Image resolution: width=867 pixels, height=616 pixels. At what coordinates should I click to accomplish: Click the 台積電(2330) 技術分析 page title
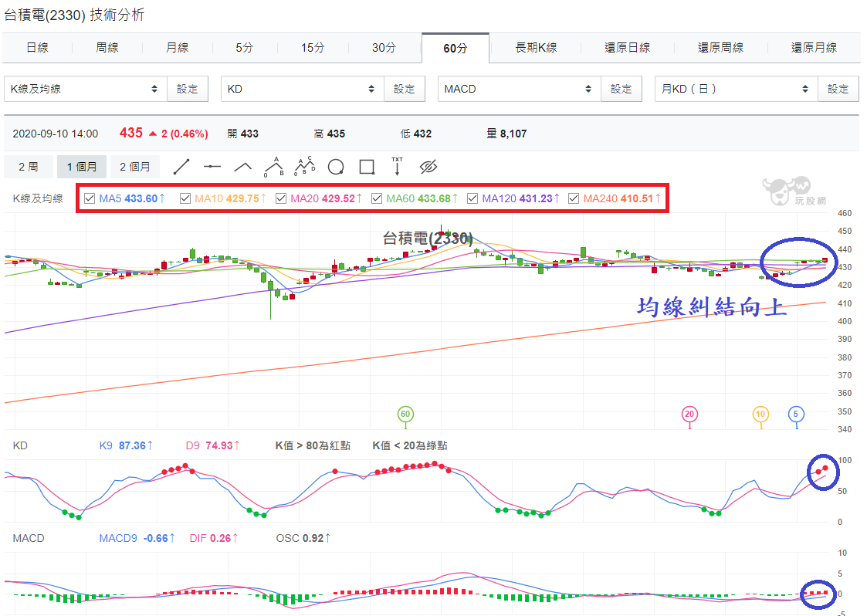click(74, 15)
